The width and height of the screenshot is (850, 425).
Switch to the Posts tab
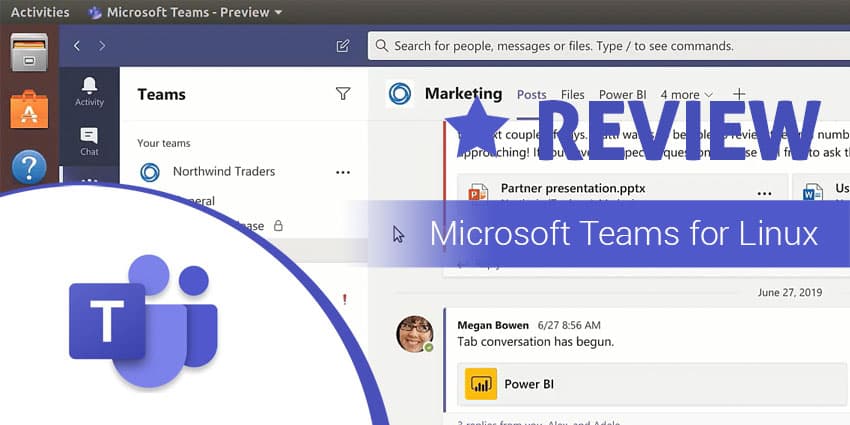click(532, 95)
